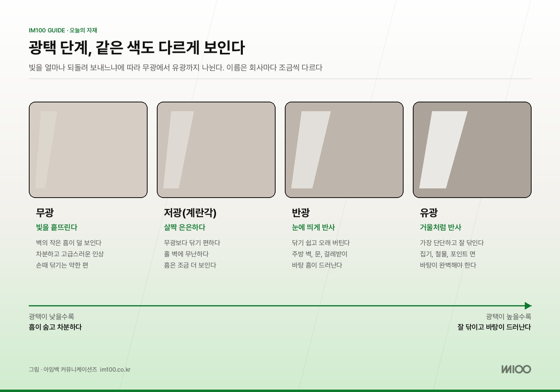Screen dimensions: 560x392
Task: Click the green text 살짝 은은하다
Action: click(x=184, y=227)
